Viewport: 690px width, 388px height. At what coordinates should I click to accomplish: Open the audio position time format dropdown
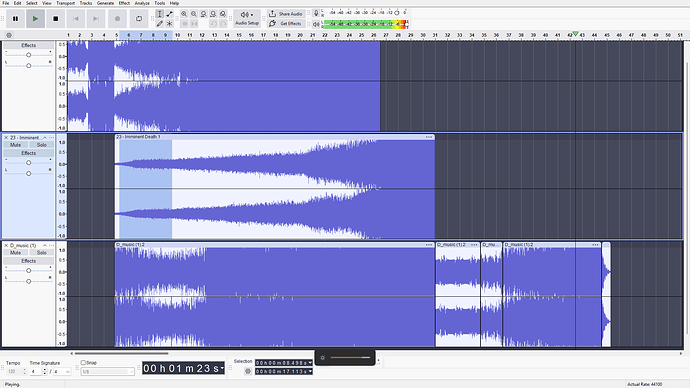pyautogui.click(x=222, y=368)
